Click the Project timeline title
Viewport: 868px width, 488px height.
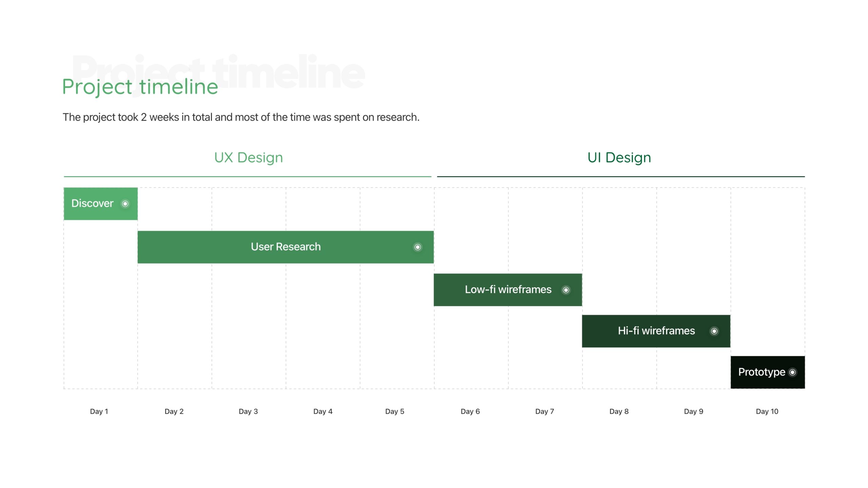coord(140,87)
